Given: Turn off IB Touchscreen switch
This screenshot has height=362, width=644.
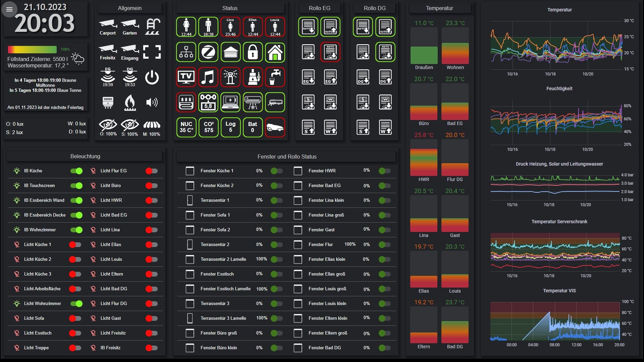Looking at the screenshot, I should pyautogui.click(x=76, y=186).
